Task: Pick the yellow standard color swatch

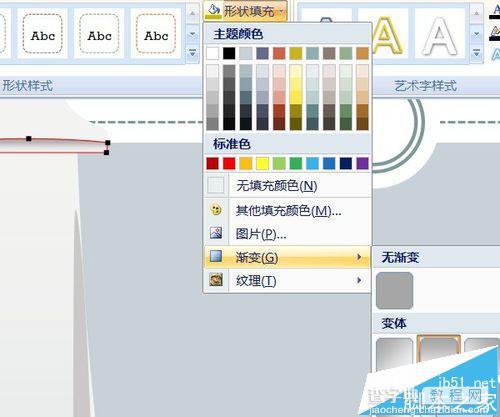Action: click(262, 164)
